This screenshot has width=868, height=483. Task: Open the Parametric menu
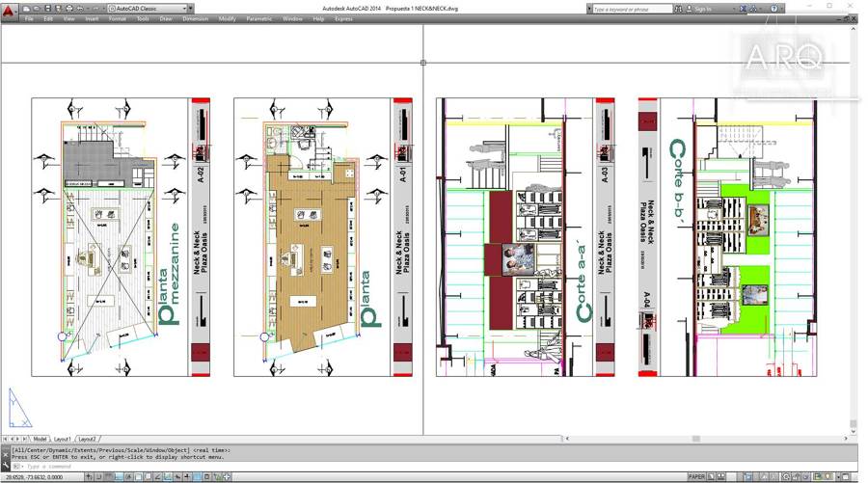point(259,19)
